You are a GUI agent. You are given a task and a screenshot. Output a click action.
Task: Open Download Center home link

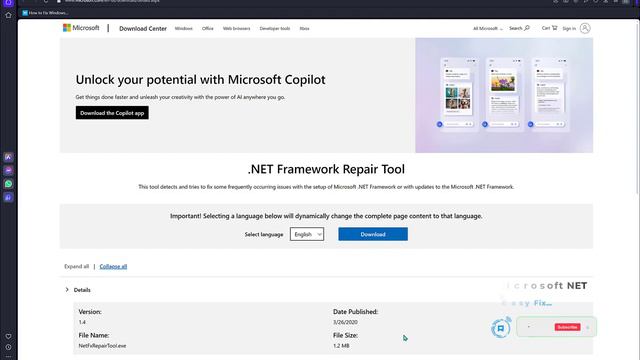coord(143,28)
